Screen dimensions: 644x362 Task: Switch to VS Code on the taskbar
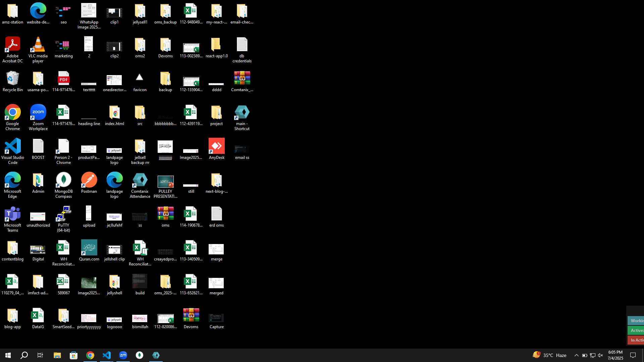(x=106, y=355)
